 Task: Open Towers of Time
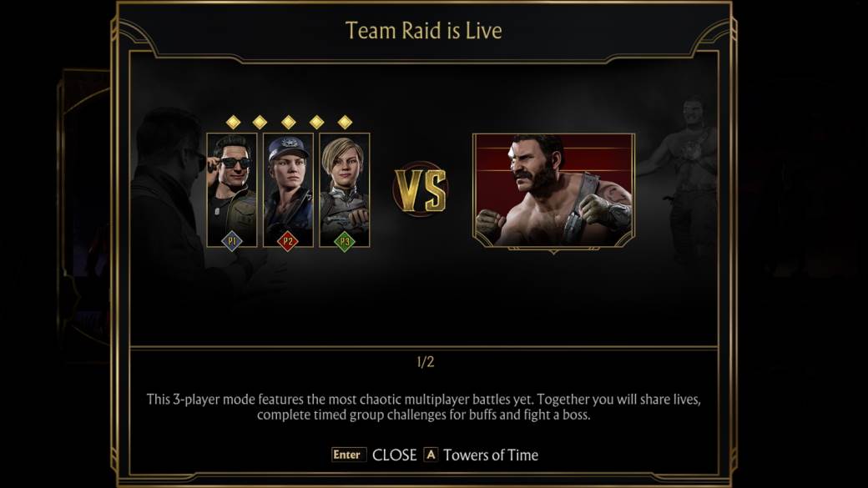[x=491, y=455]
